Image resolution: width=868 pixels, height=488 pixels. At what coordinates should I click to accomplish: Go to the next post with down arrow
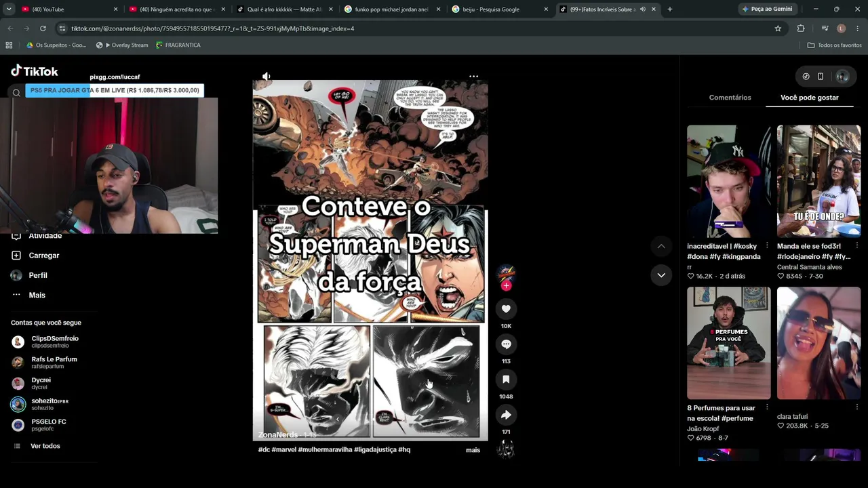click(661, 275)
